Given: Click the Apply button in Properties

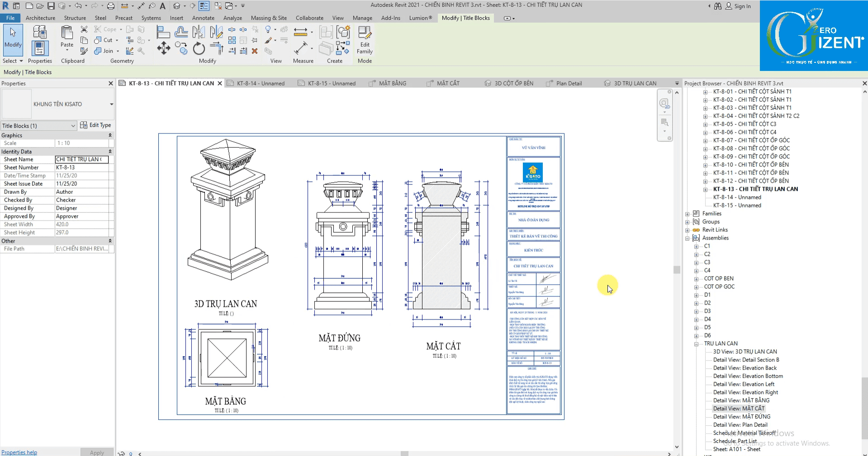Looking at the screenshot, I should tap(97, 452).
